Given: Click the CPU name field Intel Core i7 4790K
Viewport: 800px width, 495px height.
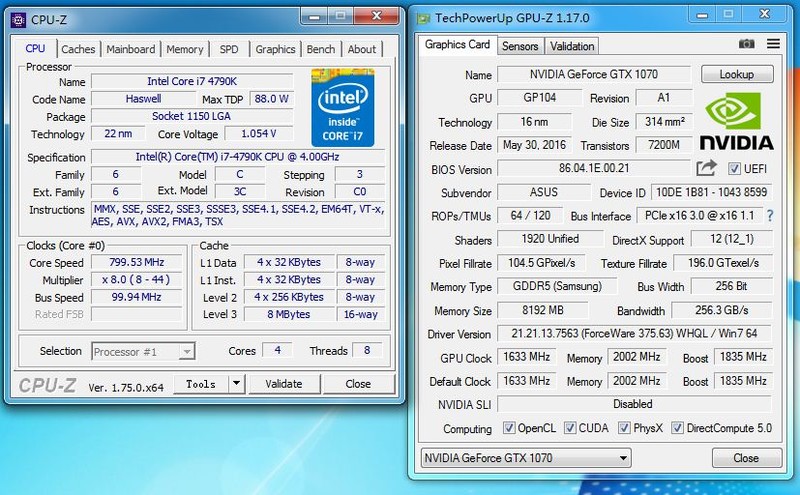Looking at the screenshot, I should (192, 81).
